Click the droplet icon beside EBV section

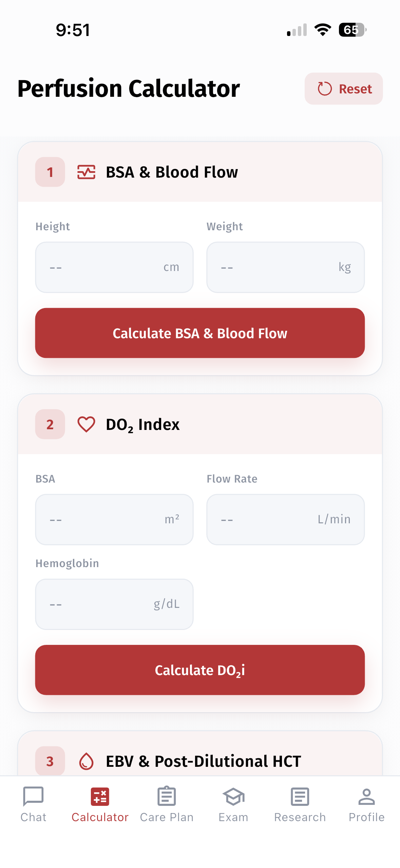tap(86, 762)
